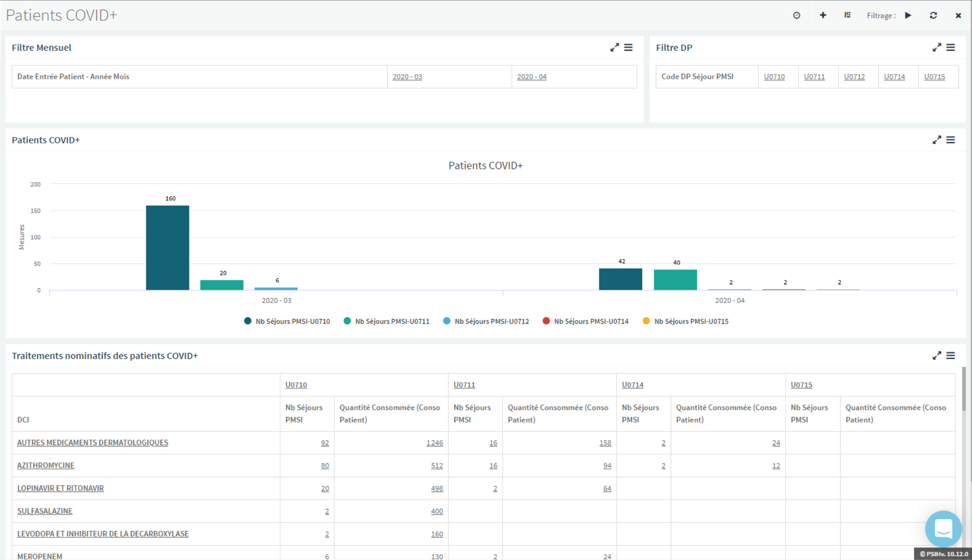Image resolution: width=972 pixels, height=560 pixels.
Task: Expand the Patients COVID+ chart fullscreen
Action: pos(936,140)
